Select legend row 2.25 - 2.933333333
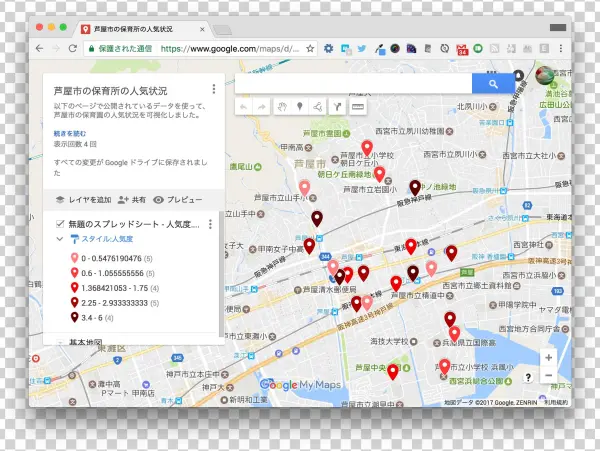The image size is (600, 451). pyautogui.click(x=115, y=303)
